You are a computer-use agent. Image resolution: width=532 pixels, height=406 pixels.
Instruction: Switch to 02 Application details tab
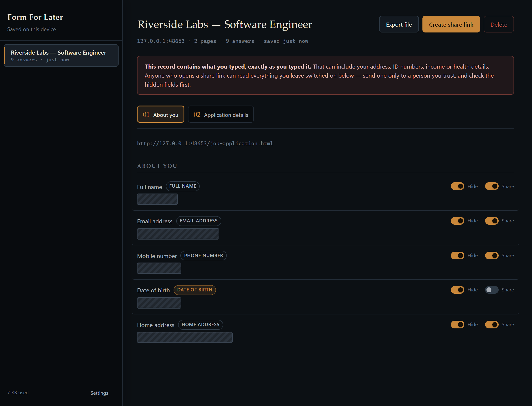point(221,114)
